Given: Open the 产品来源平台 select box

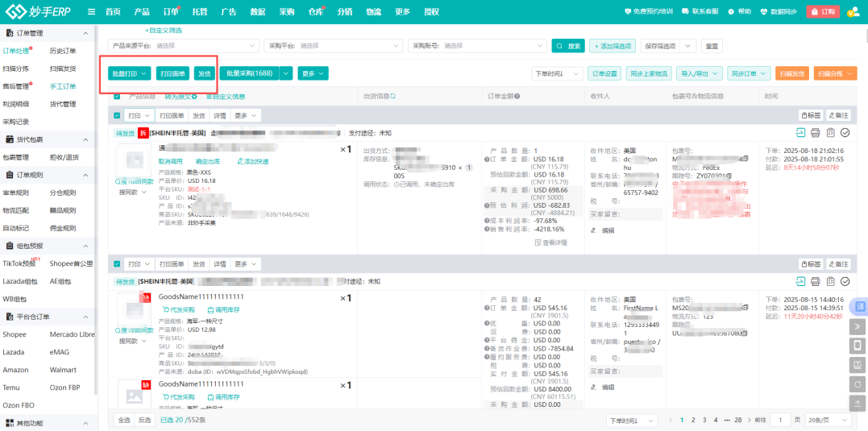Looking at the screenshot, I should coord(206,46).
